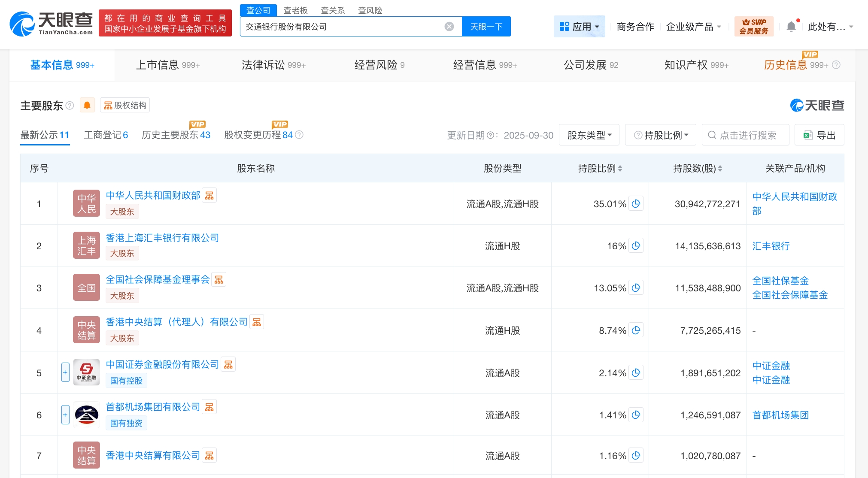Open the 汇丰银行 related institution link
Screen dimensions: 868x478
click(x=771, y=246)
